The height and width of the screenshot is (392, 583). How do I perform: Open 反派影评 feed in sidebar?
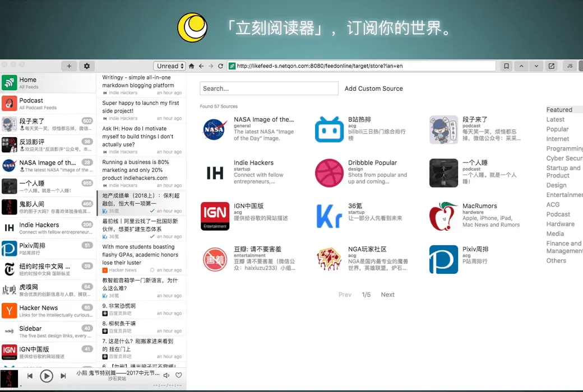(48, 145)
